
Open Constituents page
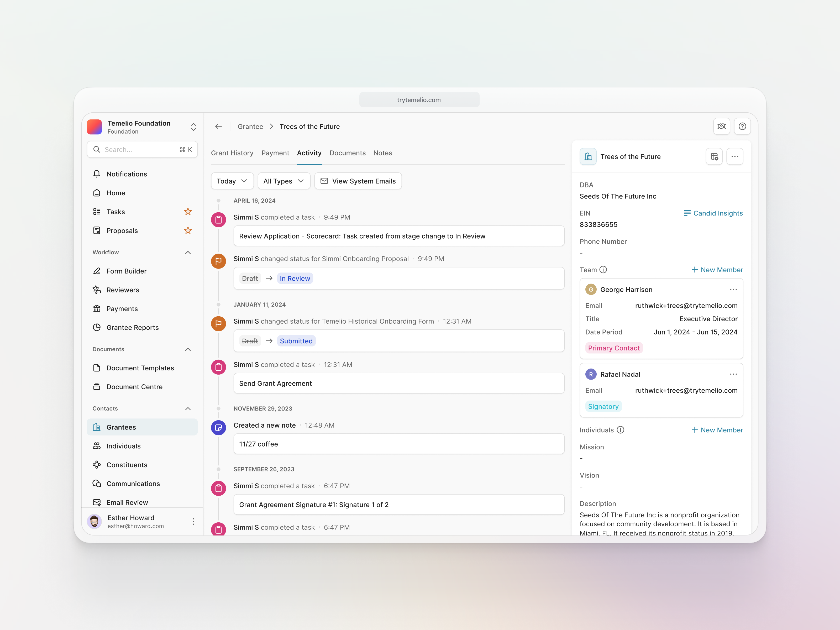(142, 465)
